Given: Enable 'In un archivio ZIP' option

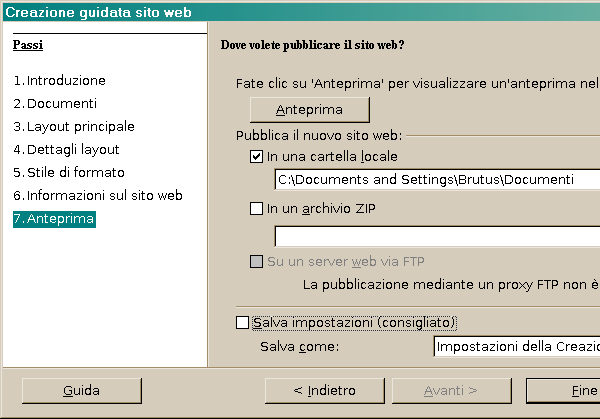Looking at the screenshot, I should [257, 209].
